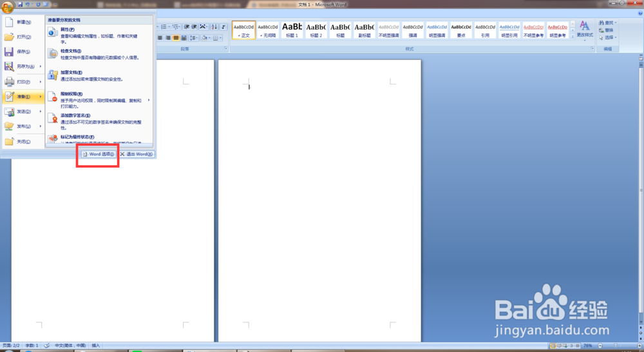Click the Save icon in Quick Access Toolbar
Screen dimensions: 644x352
click(20, 5)
